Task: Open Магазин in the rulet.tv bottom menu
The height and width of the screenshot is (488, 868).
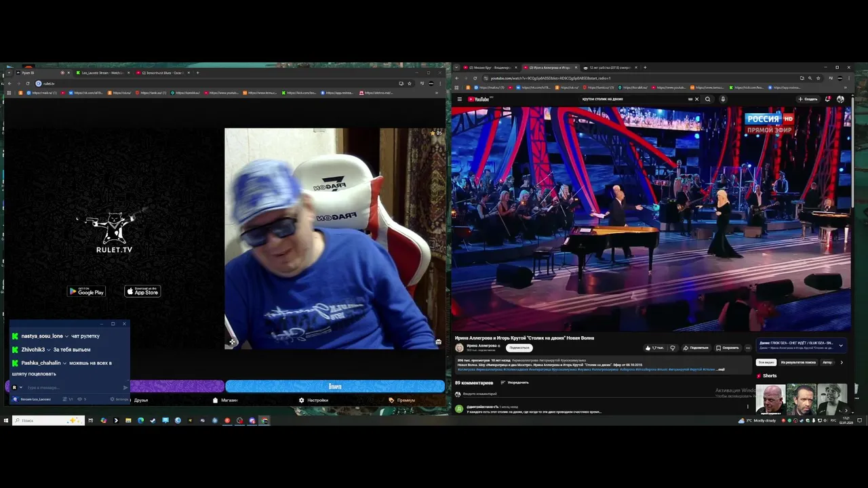Action: click(x=225, y=400)
